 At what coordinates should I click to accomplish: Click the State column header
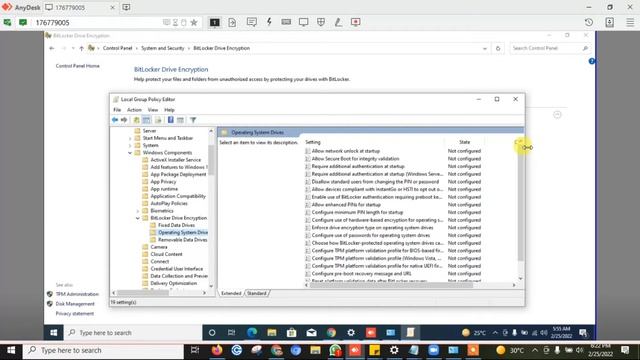(x=464, y=142)
